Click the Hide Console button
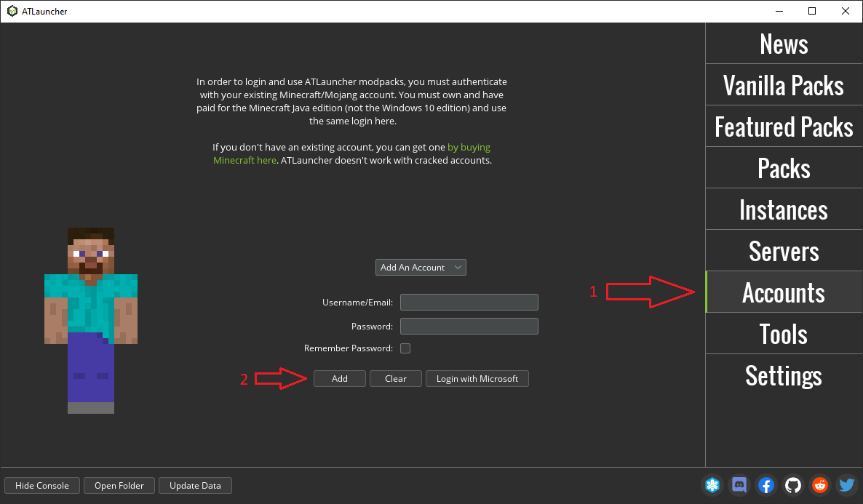This screenshot has width=863, height=504. tap(41, 485)
